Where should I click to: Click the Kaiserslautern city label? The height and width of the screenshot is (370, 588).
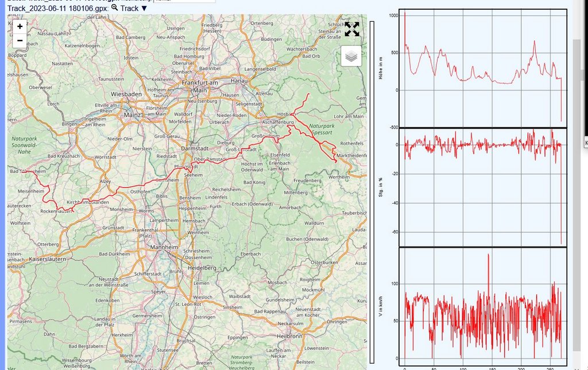pyautogui.click(x=47, y=259)
